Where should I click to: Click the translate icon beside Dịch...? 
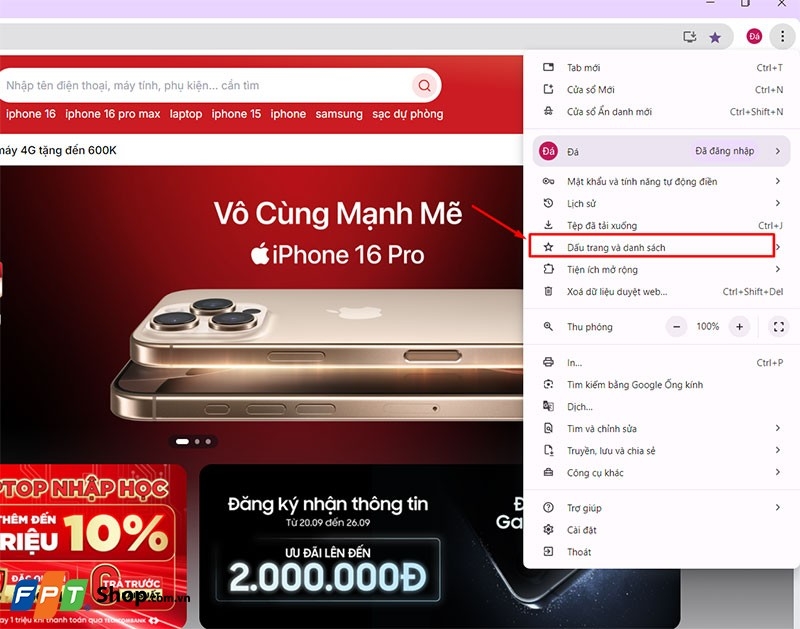point(548,406)
